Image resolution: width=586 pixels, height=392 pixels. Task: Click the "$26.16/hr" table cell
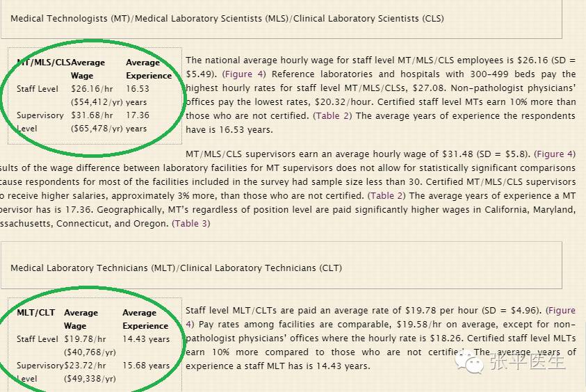point(92,89)
